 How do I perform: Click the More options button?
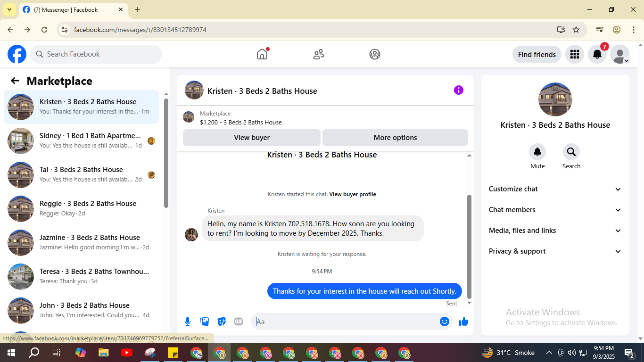(x=395, y=138)
